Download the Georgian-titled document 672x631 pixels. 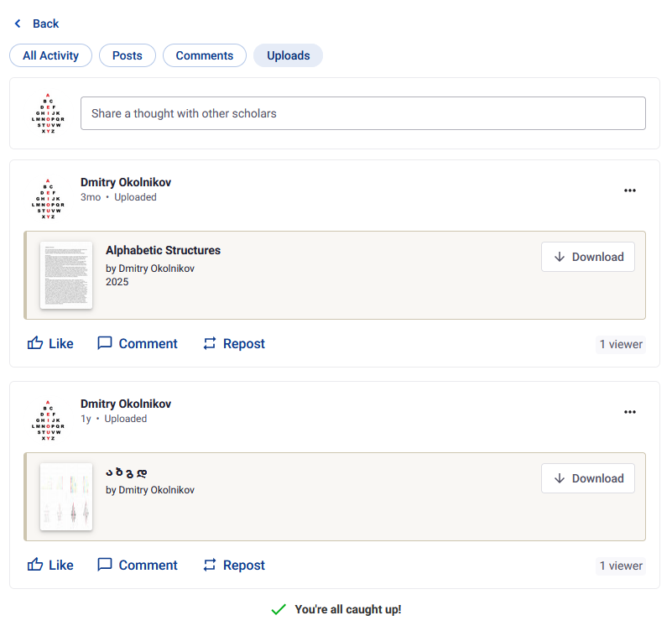tap(588, 478)
